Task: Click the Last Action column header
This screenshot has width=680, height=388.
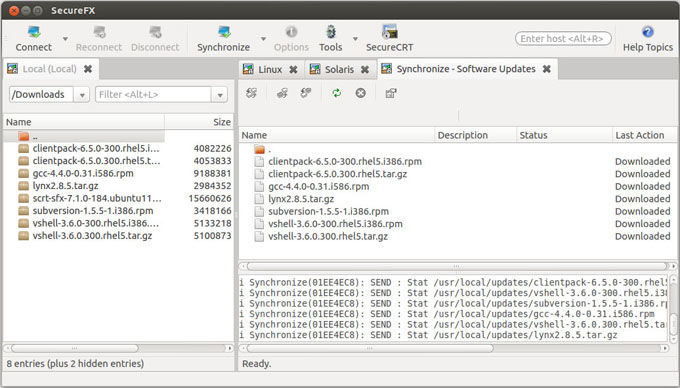Action: 645,135
